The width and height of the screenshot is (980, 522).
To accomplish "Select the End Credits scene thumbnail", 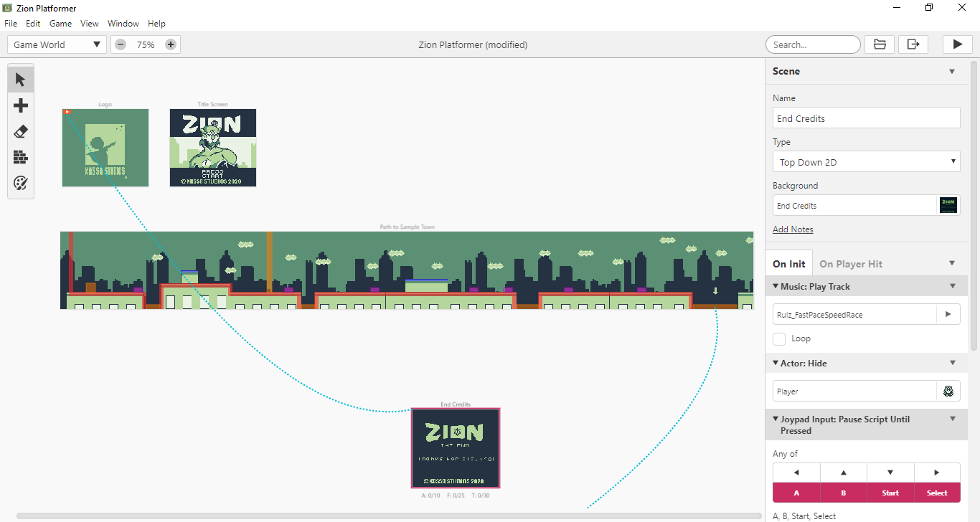I will (456, 448).
